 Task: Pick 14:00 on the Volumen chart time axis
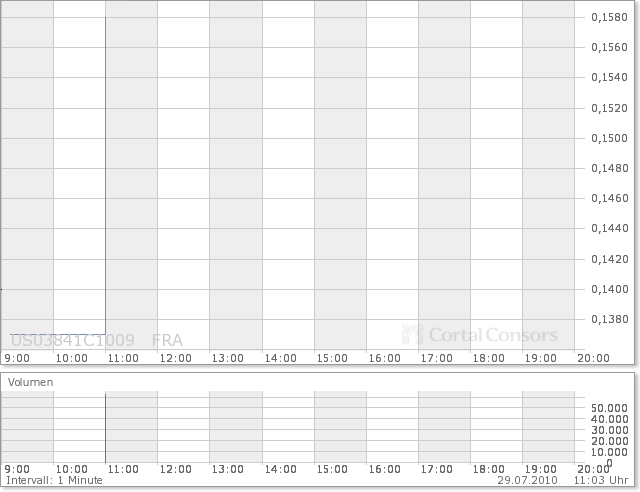[x=280, y=469]
